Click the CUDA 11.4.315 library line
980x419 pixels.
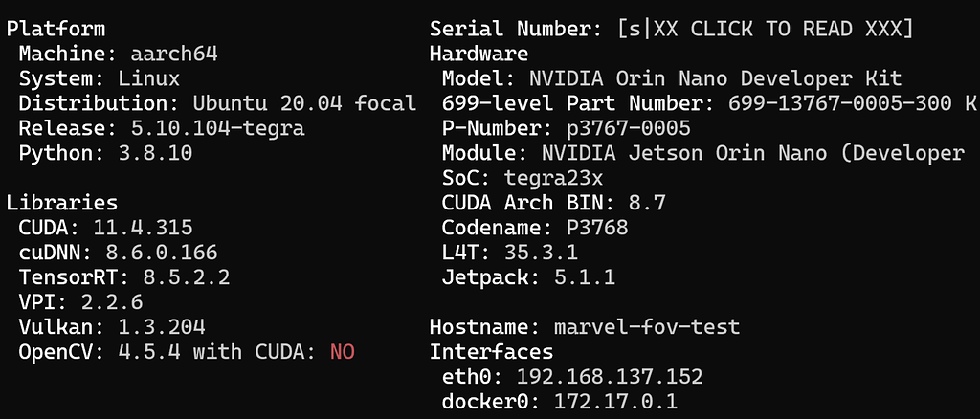[x=105, y=228]
